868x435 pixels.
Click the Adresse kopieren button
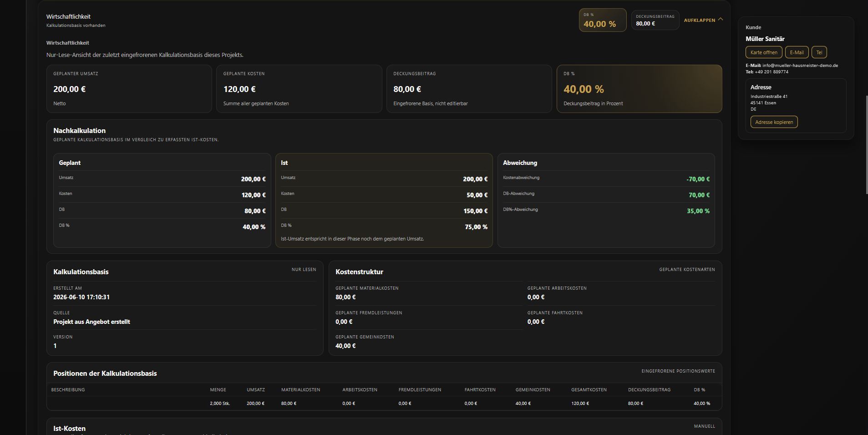pos(774,122)
